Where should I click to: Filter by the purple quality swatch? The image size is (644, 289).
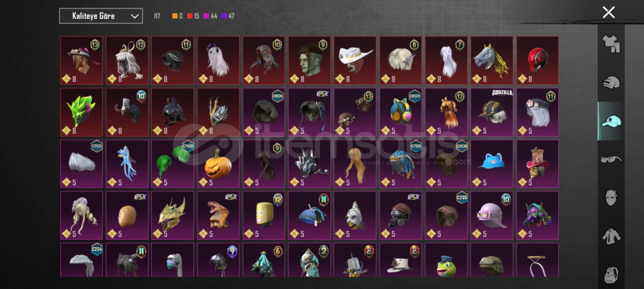coord(224,16)
